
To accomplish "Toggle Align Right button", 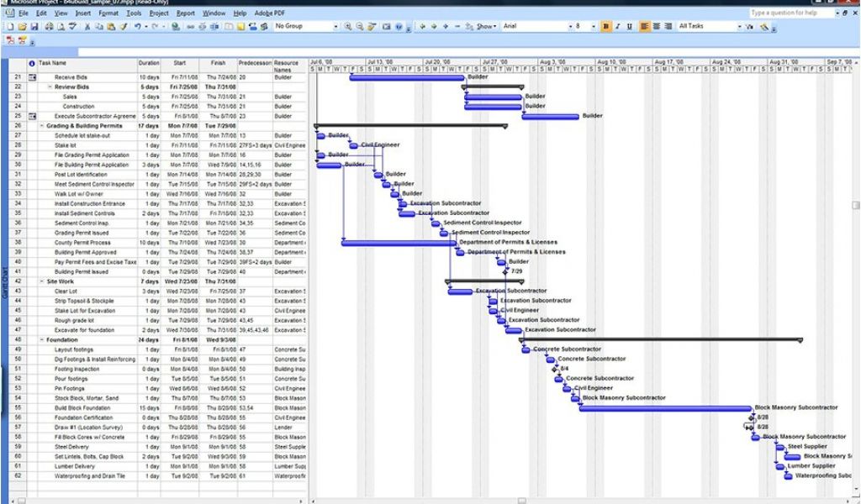I will (x=668, y=26).
